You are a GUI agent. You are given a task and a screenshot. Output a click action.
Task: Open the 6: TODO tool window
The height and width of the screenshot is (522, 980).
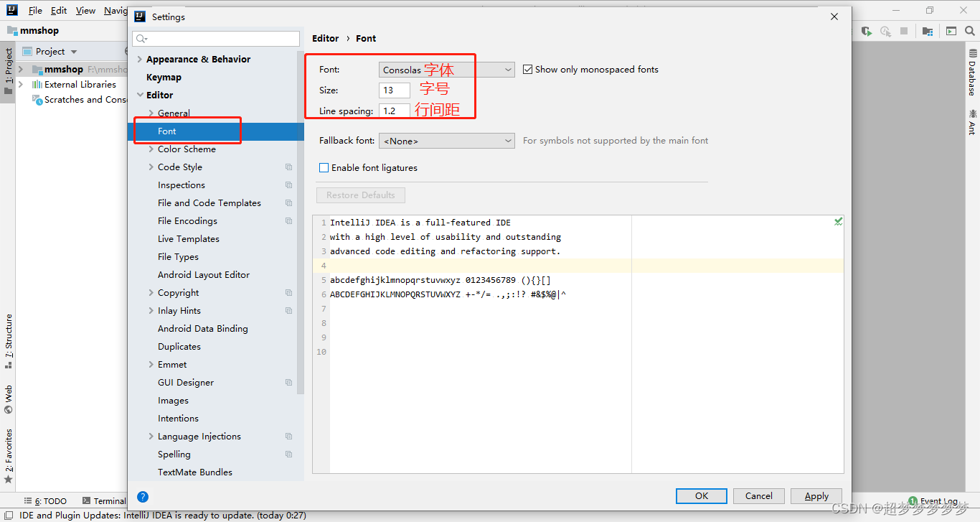pos(45,501)
